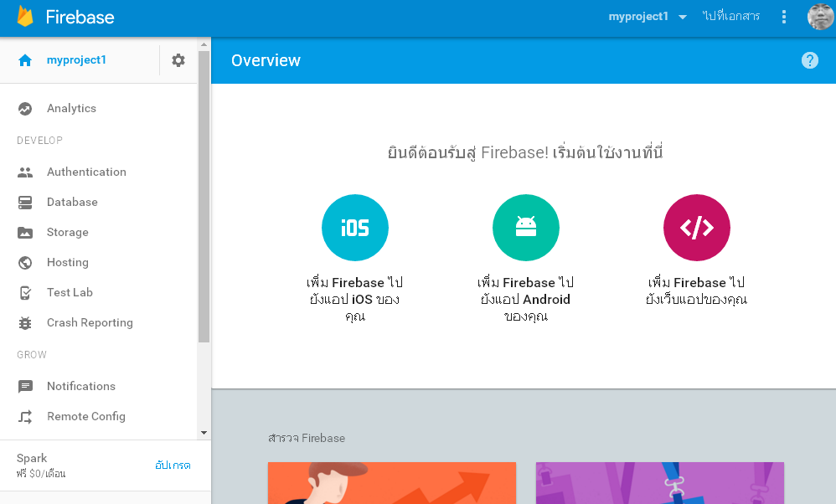This screenshot has height=504, width=836.
Task: Open Remote Config in sidebar
Action: (x=86, y=416)
